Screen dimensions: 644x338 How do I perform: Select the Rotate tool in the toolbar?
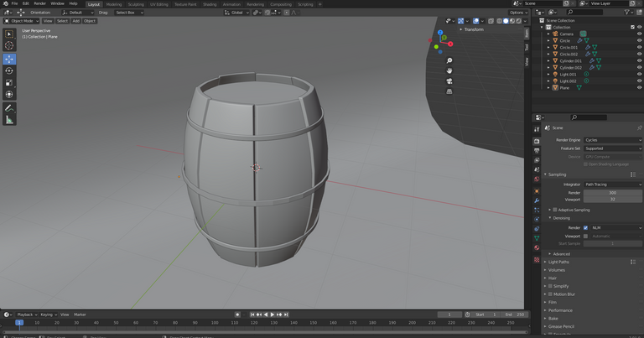click(x=9, y=71)
